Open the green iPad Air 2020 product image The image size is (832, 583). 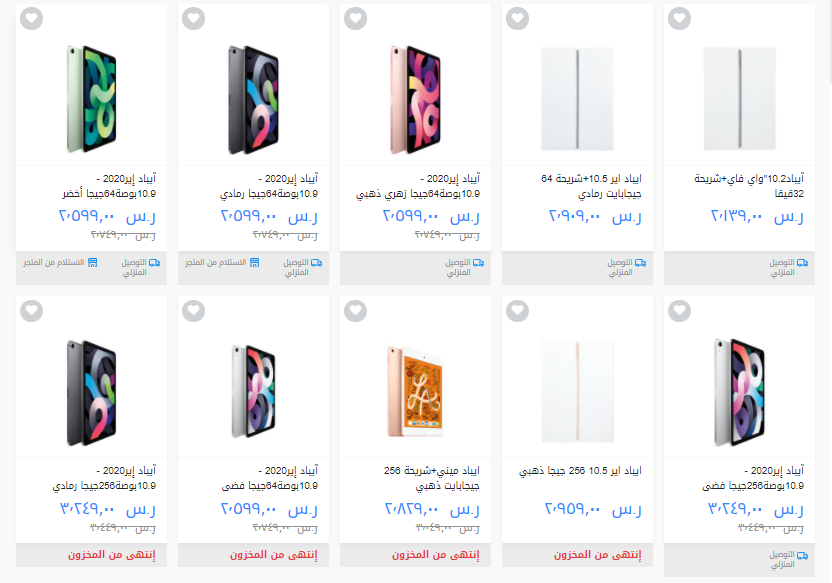(x=92, y=99)
